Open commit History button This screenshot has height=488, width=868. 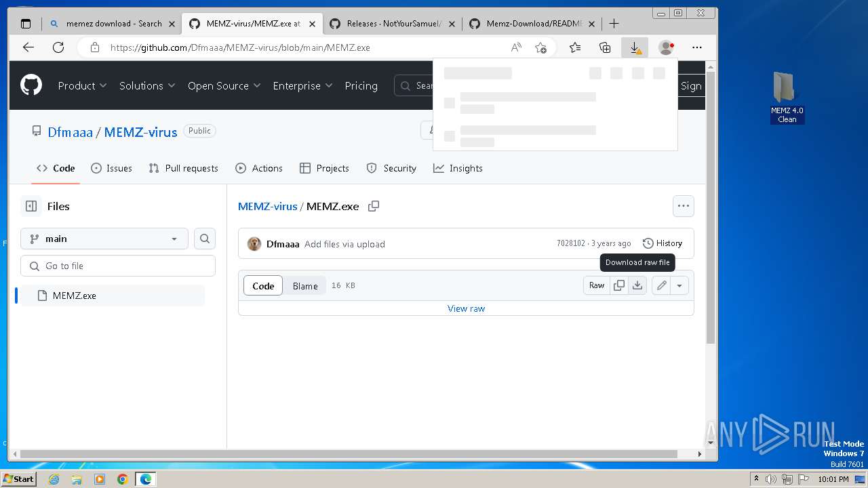(x=663, y=243)
